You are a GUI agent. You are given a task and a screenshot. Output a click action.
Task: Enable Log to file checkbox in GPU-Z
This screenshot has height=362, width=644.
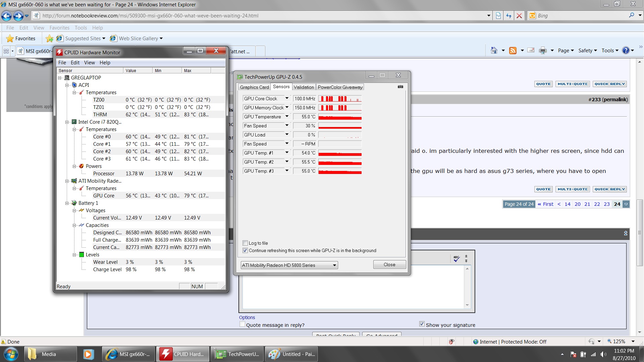(245, 243)
